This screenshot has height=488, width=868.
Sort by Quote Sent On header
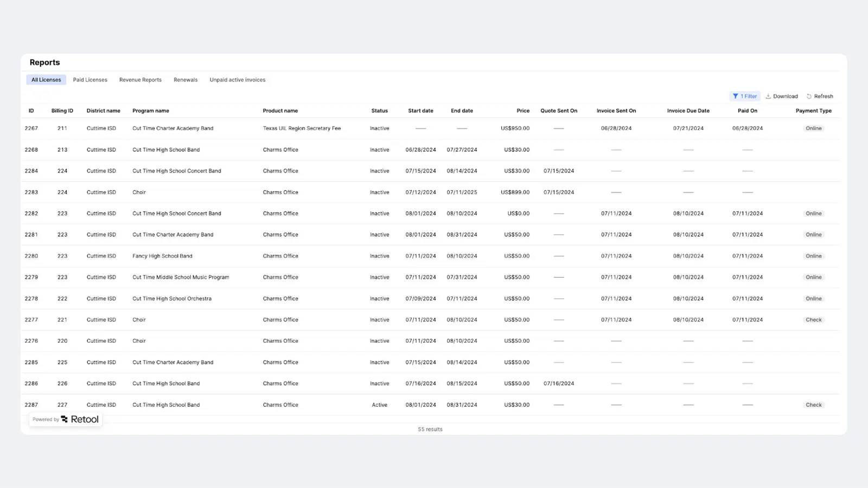click(559, 111)
